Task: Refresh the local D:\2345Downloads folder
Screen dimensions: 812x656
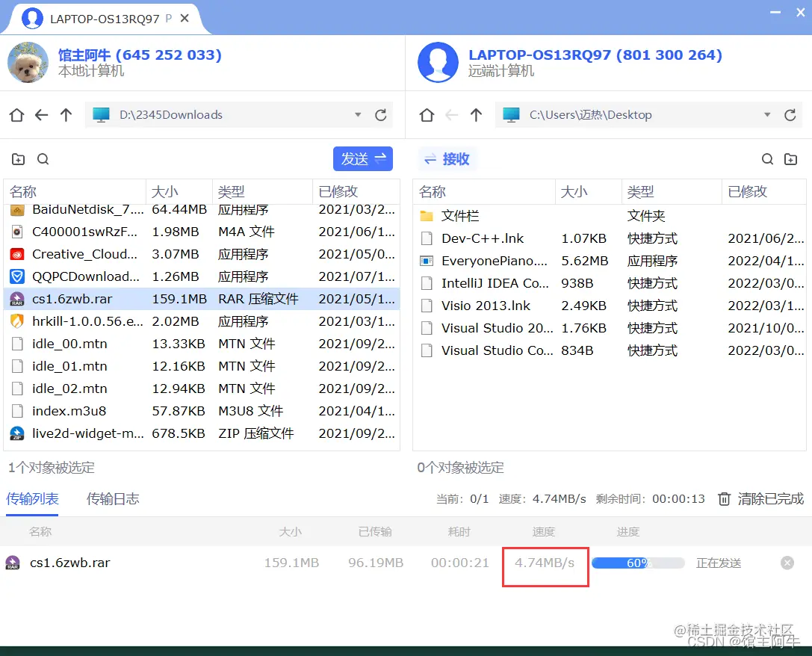Action: 381,115
